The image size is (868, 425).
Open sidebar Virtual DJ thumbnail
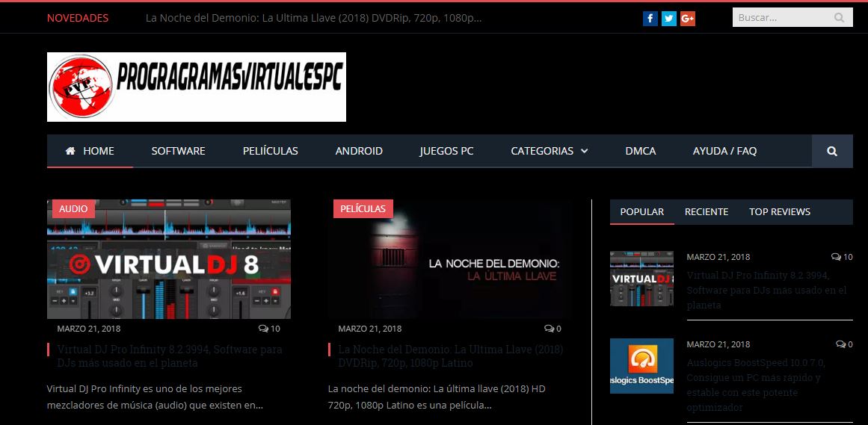641,279
